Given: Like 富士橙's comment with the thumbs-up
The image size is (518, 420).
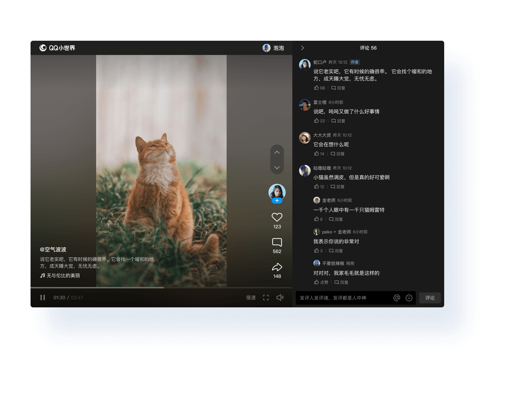Looking at the screenshot, I should [317, 121].
